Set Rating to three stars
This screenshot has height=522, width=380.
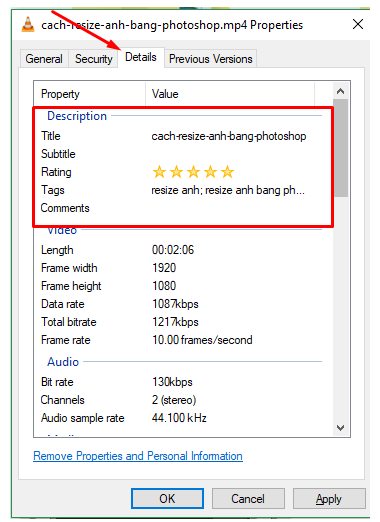[193, 172]
